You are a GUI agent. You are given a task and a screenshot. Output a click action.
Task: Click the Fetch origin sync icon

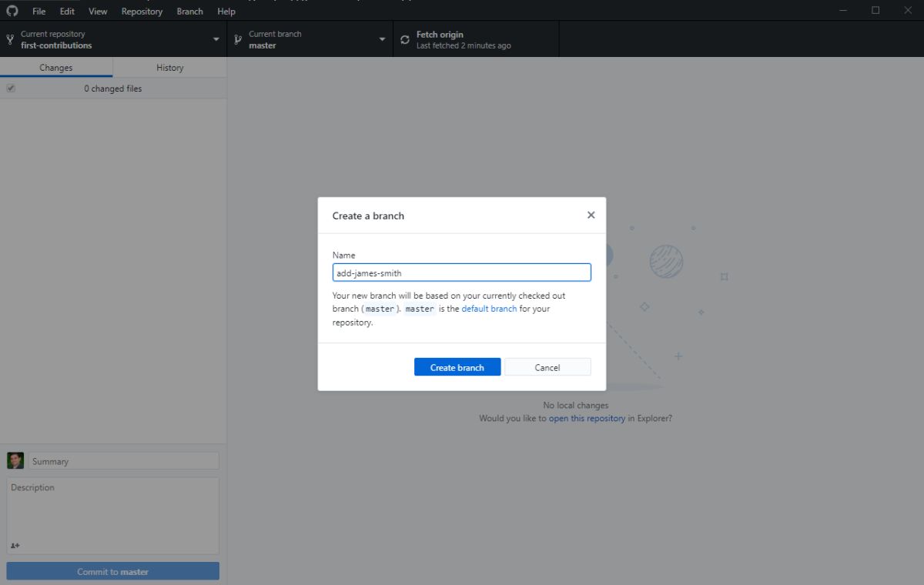point(405,39)
